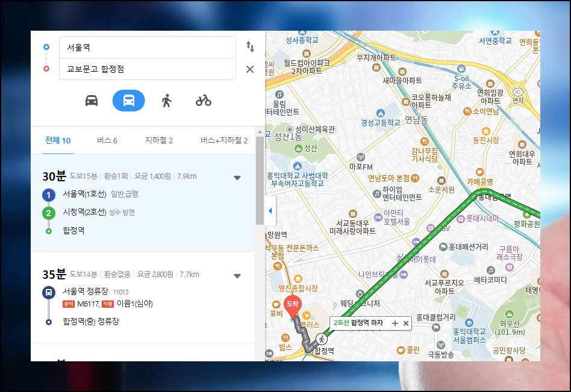Click 소운서원 icon on map
Viewport: 571px width, 392px height.
442,181
